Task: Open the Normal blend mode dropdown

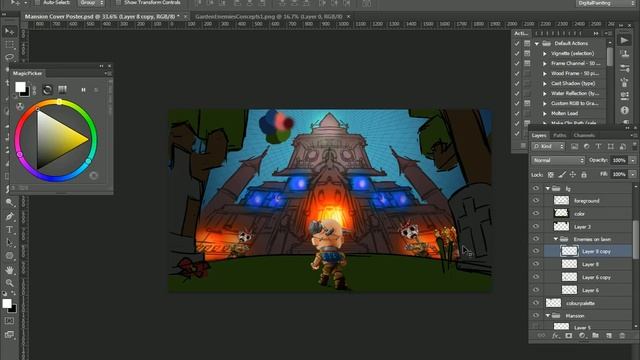Action: click(558, 160)
